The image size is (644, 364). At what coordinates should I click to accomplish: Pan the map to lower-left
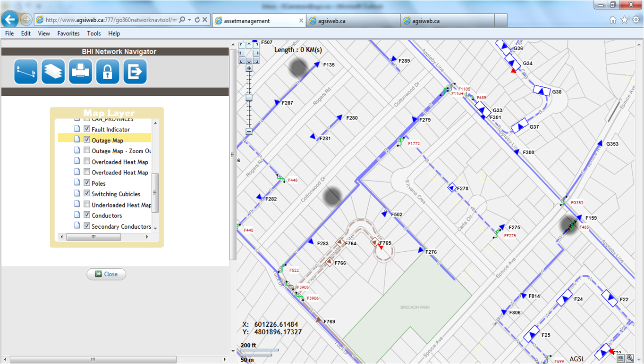coord(242,60)
